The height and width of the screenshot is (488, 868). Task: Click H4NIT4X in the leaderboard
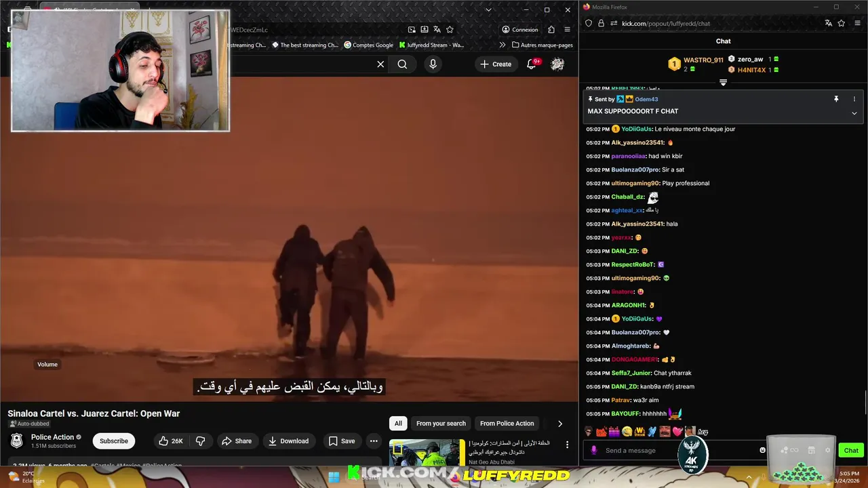pyautogui.click(x=751, y=70)
